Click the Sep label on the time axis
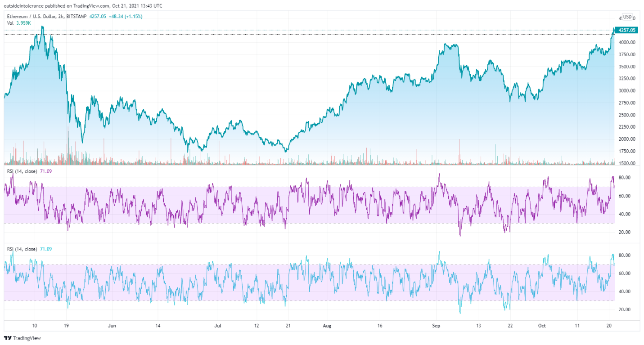The width and height of the screenshot is (644, 345). [436, 325]
